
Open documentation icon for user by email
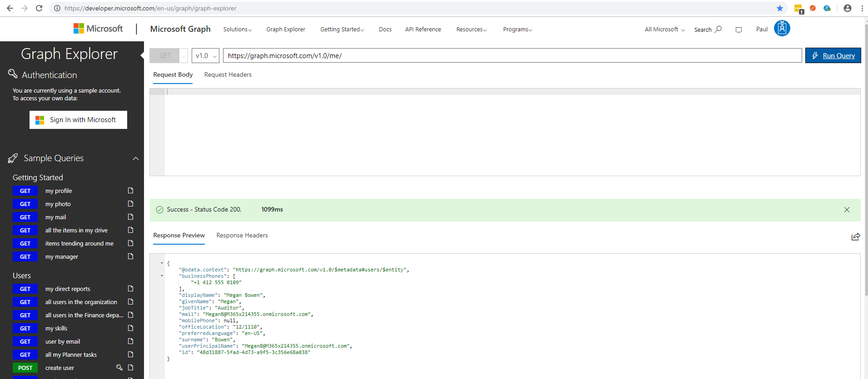pyautogui.click(x=130, y=341)
